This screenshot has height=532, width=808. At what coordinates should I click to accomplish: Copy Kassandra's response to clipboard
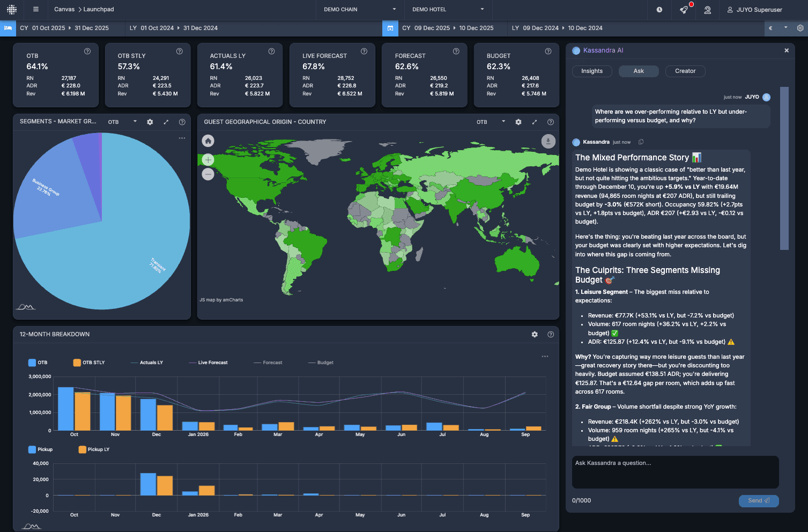641,142
